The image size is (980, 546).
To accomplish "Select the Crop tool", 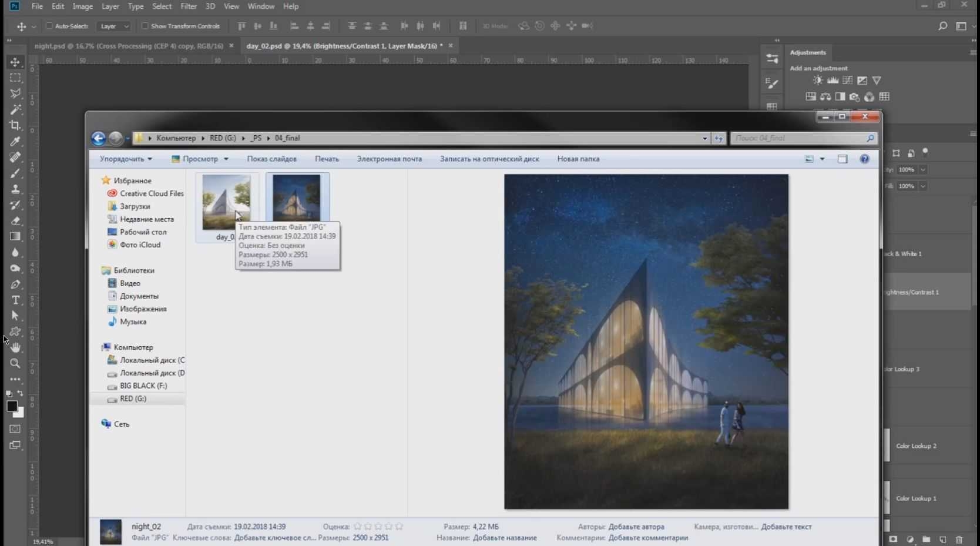I will click(15, 125).
